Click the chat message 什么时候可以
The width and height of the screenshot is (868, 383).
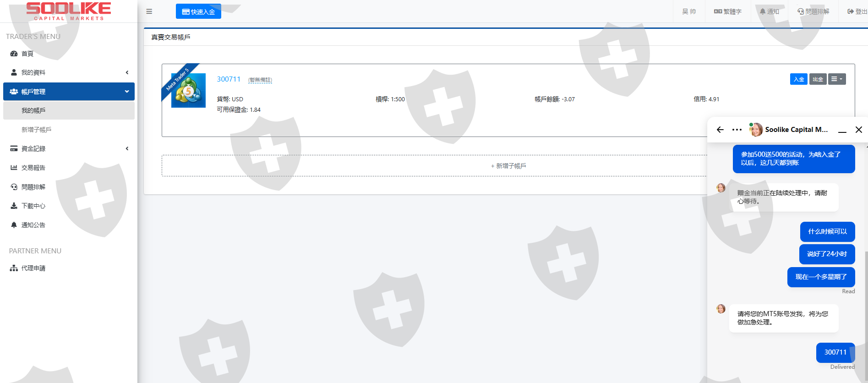click(828, 232)
